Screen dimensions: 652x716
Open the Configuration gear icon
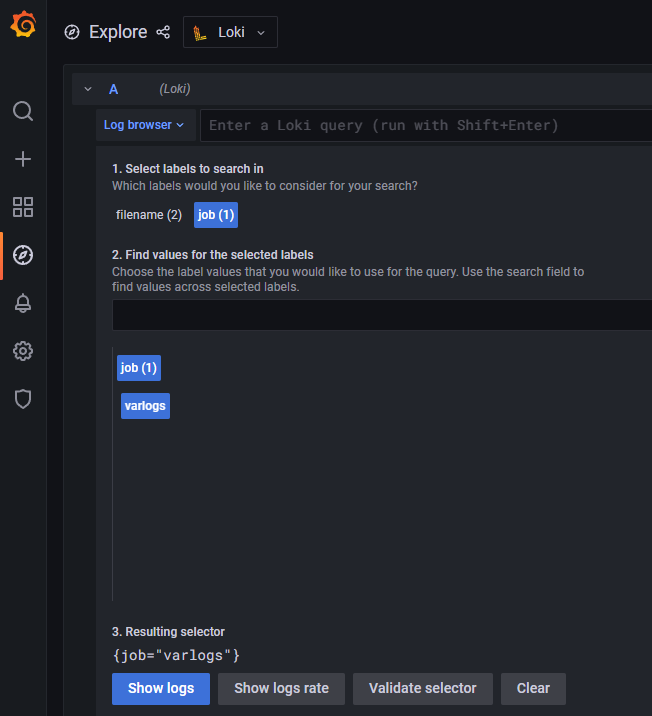point(23,351)
